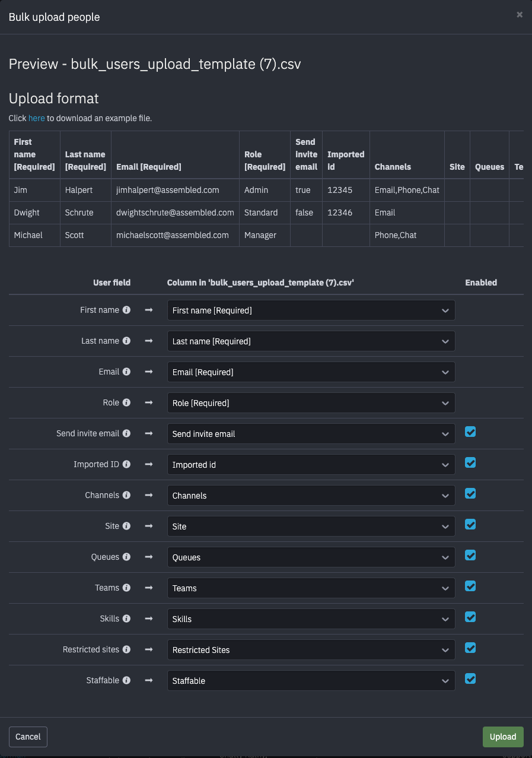Expand the Role column mapping dropdown
The height and width of the screenshot is (758, 532).
(x=311, y=403)
